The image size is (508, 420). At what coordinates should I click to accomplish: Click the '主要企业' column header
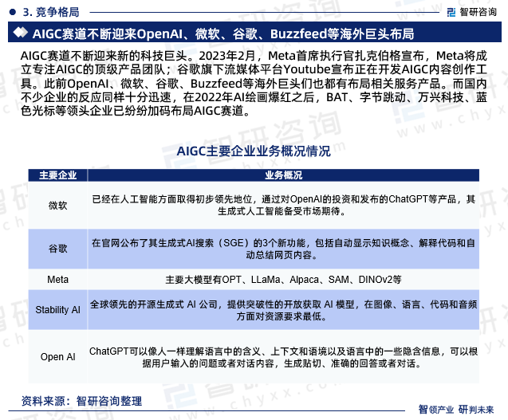(57, 175)
